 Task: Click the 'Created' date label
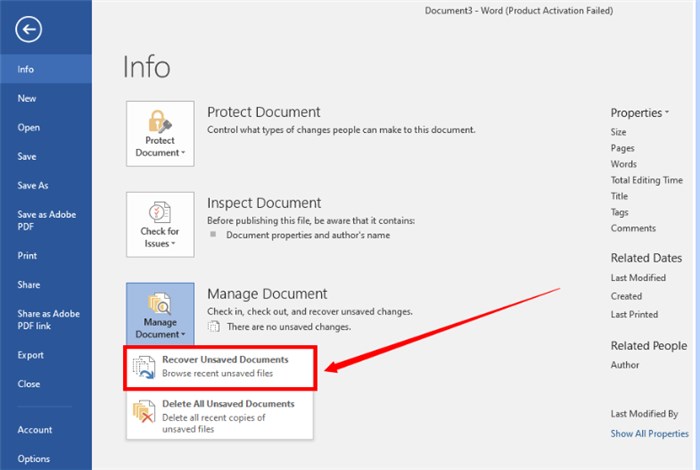[x=626, y=296]
